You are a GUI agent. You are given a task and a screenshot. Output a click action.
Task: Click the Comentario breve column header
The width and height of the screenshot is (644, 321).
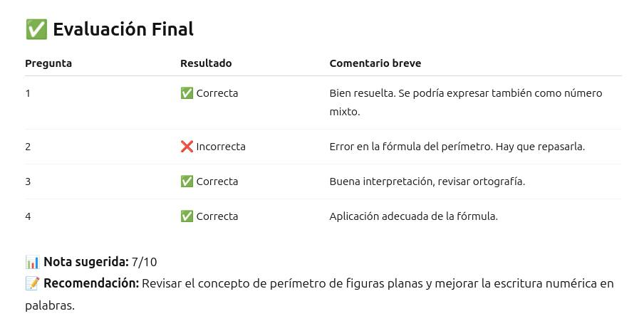pos(375,63)
